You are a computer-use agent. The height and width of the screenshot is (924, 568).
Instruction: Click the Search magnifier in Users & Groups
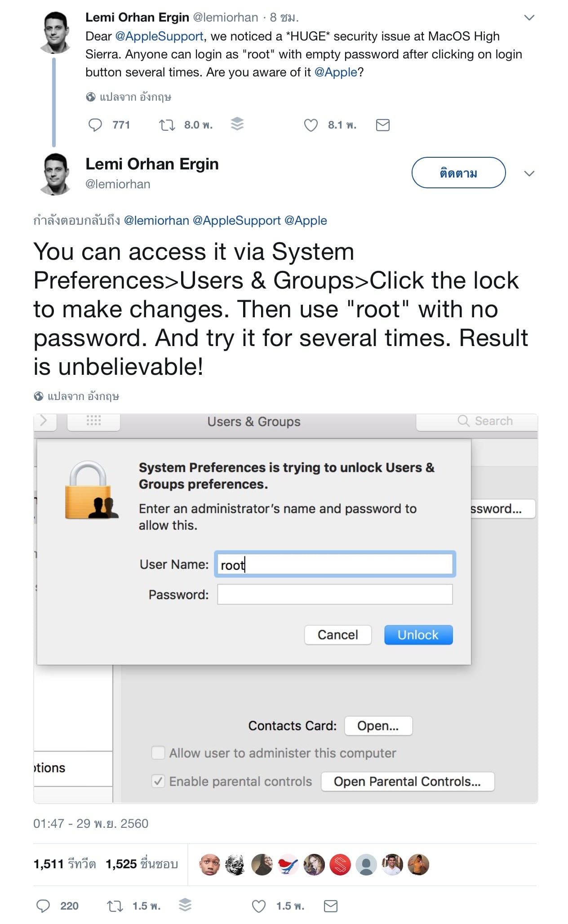coord(463,421)
